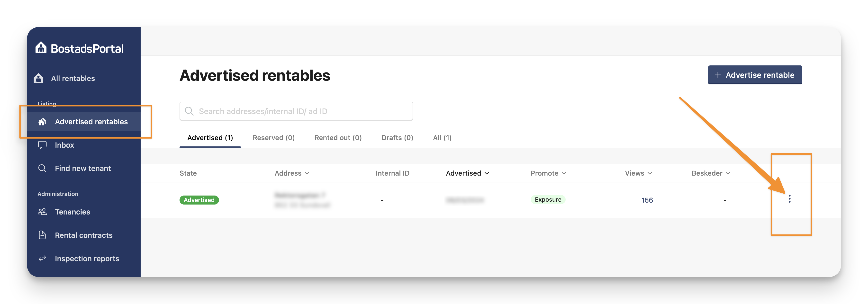This screenshot has height=304, width=868.
Task: Switch to the Reserved (0) tab
Action: point(274,137)
